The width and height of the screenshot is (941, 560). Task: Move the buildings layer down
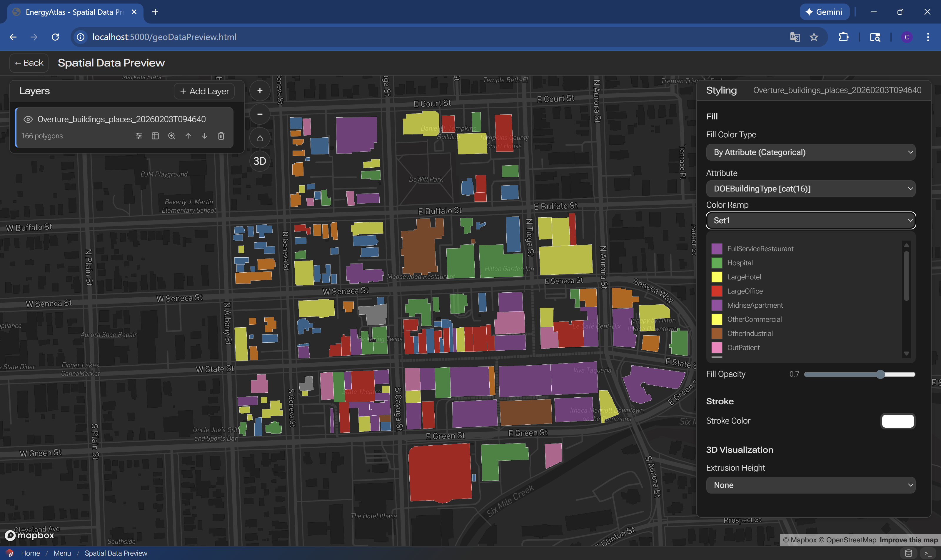click(x=205, y=136)
